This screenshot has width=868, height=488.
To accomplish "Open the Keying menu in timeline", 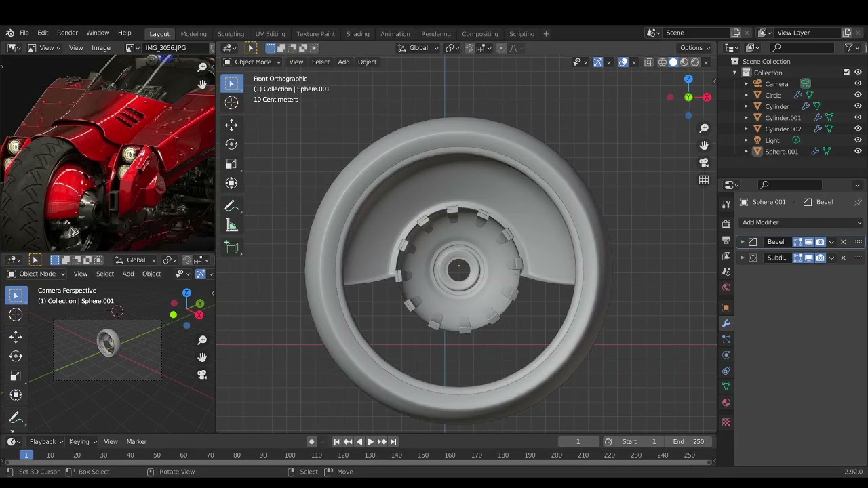I will coord(83,441).
